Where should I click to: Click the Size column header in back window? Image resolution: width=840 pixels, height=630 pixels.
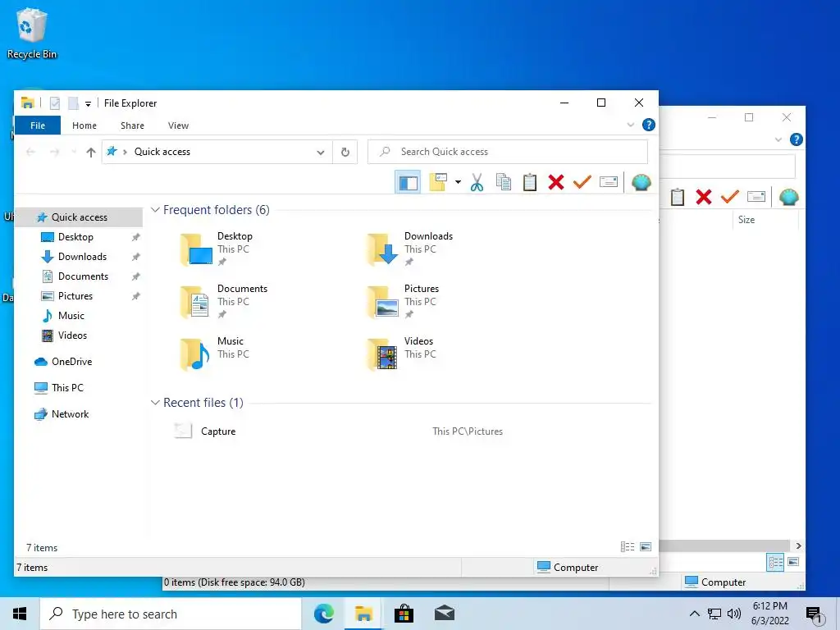coord(746,220)
